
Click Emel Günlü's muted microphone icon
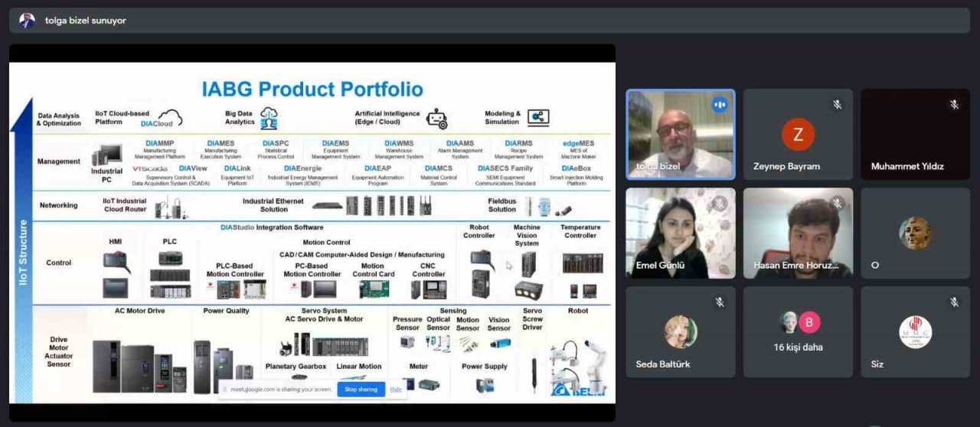coord(720,204)
